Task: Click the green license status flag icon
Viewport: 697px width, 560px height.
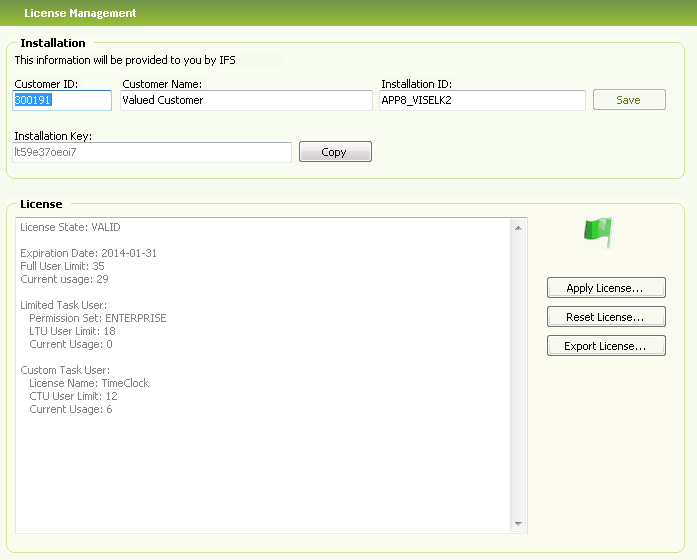Action: pyautogui.click(x=597, y=232)
